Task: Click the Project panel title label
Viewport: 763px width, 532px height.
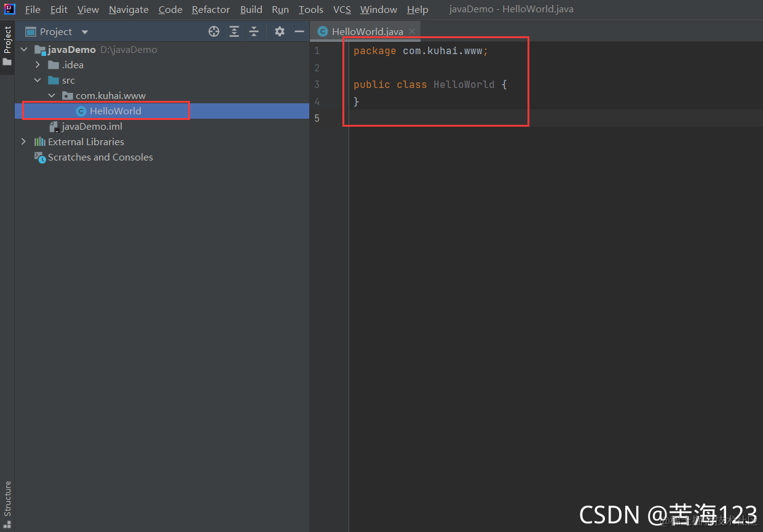Action: (x=56, y=32)
